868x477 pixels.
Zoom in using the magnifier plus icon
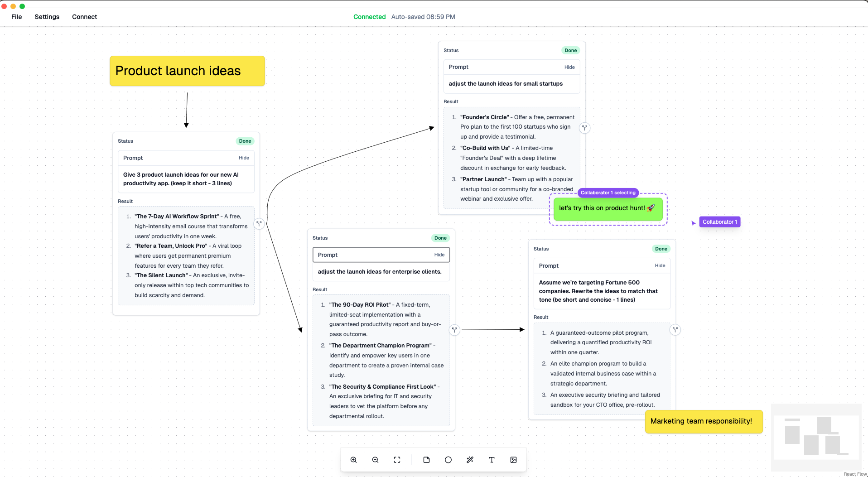click(x=353, y=460)
